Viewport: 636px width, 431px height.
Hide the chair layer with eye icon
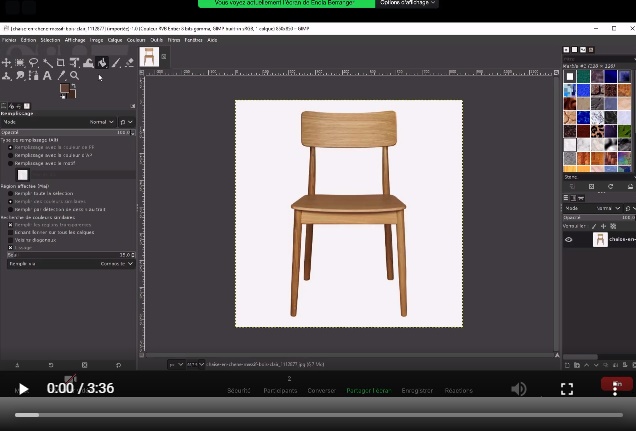pos(569,240)
